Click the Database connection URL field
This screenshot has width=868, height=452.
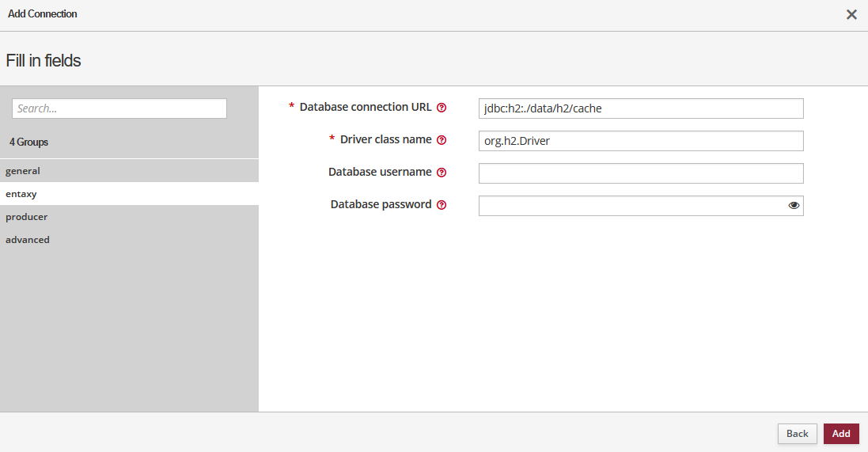pos(641,108)
